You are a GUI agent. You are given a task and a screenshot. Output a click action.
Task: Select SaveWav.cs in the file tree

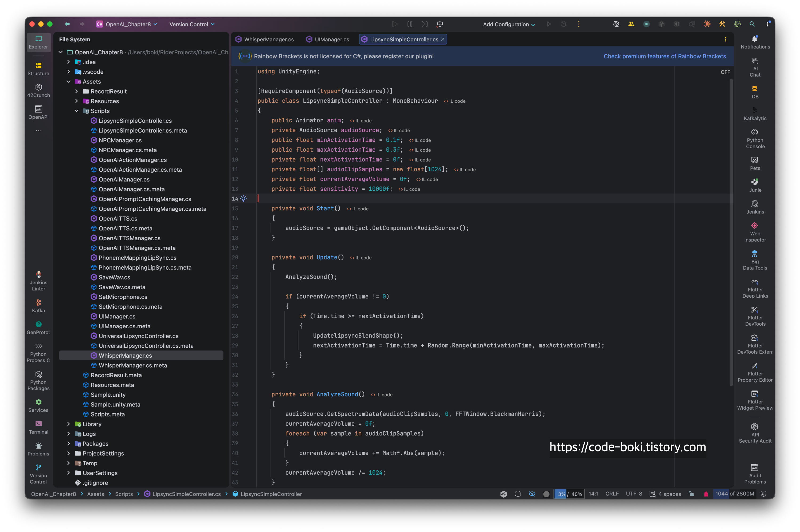pos(114,278)
